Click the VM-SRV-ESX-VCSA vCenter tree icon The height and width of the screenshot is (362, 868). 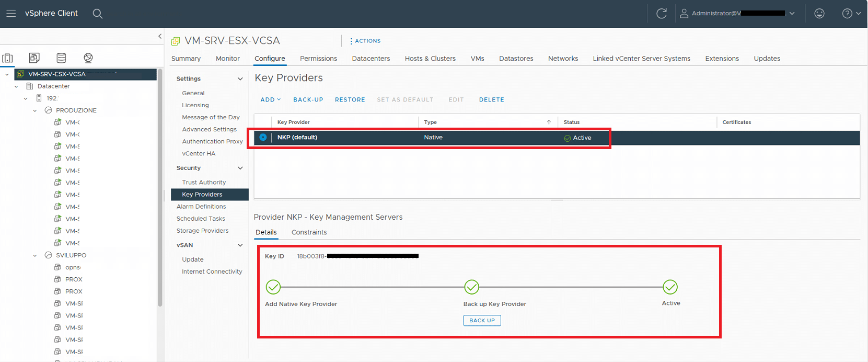20,74
